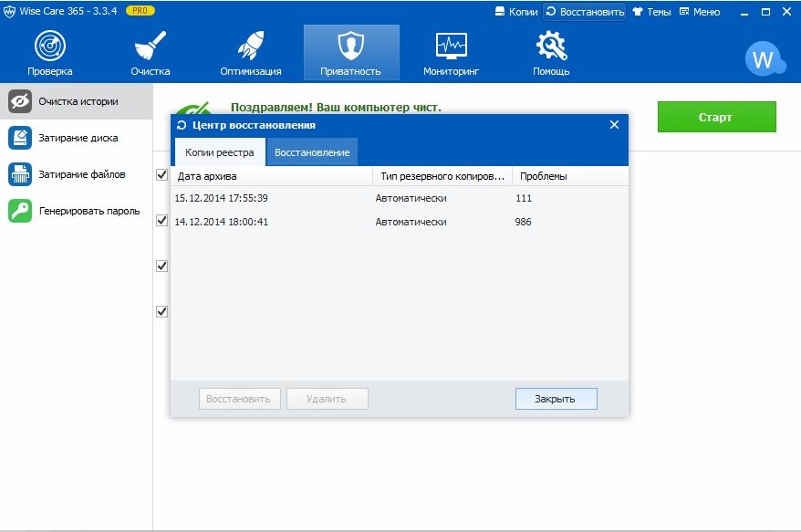801x532 pixels.
Task: Toggle the bottom checkbox in the list
Action: click(x=161, y=311)
